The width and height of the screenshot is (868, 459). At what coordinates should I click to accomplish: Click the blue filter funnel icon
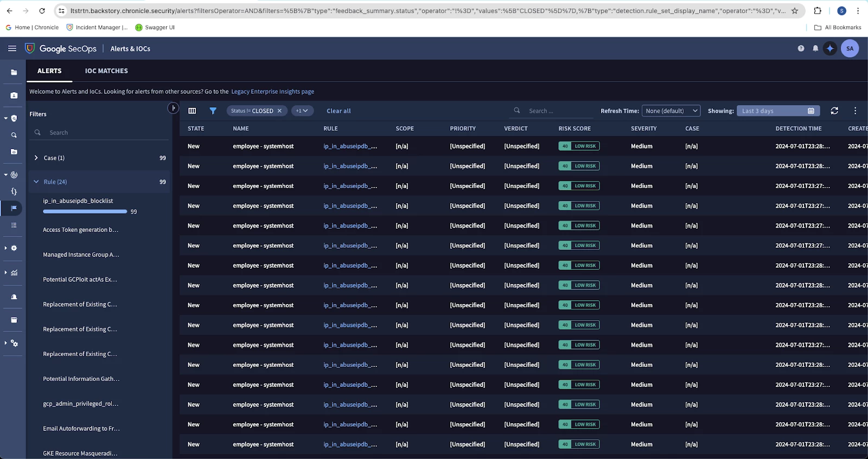(x=213, y=111)
